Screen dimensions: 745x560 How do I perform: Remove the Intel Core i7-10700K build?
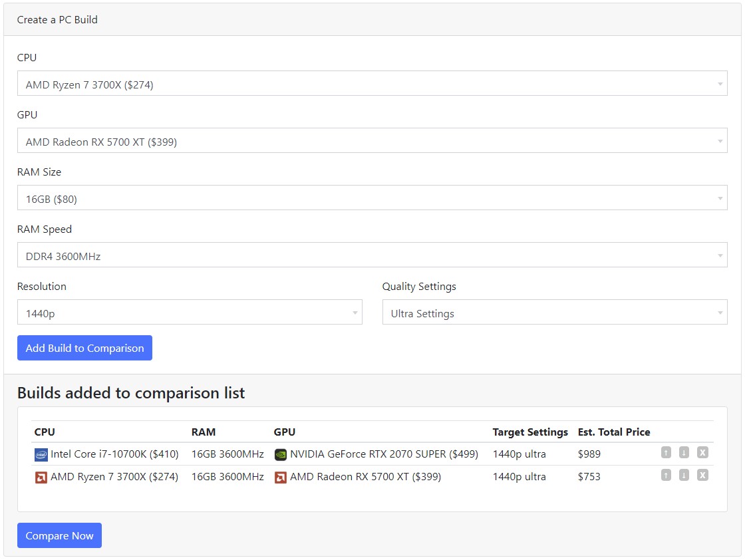[702, 452]
